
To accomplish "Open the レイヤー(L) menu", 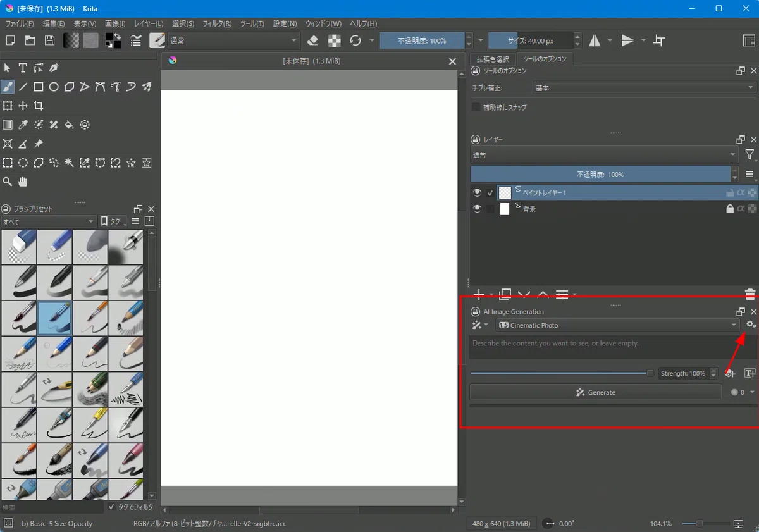I will 149,23.
